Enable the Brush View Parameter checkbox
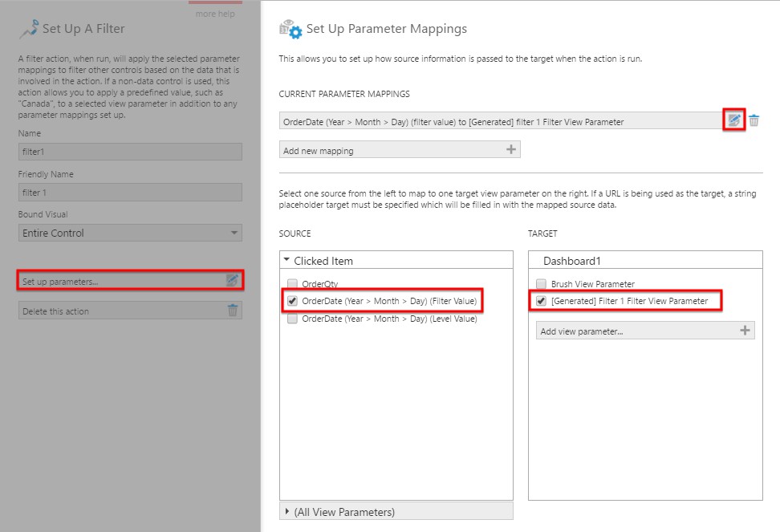The height and width of the screenshot is (532, 780). coord(541,283)
